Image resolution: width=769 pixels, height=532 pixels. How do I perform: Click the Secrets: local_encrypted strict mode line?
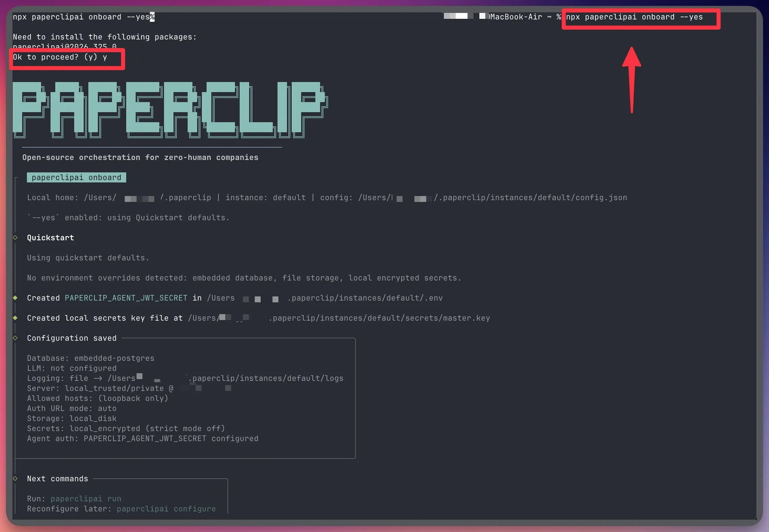[126, 428]
